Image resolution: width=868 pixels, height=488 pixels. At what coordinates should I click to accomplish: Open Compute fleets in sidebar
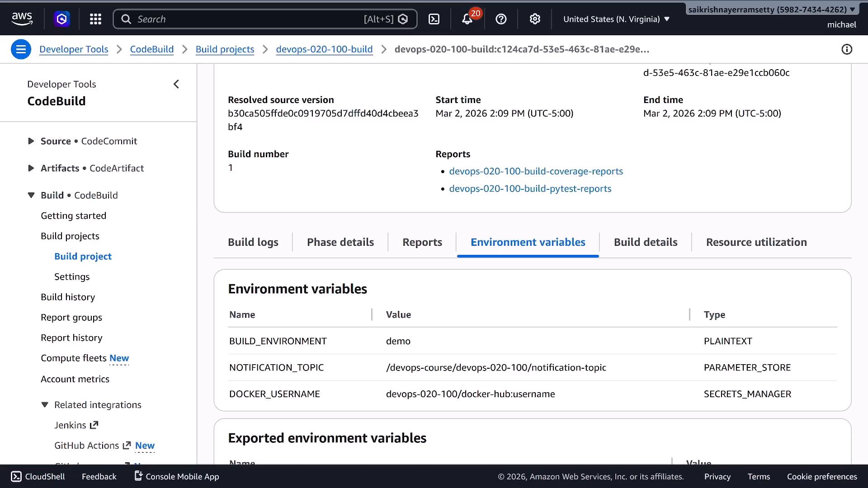click(x=74, y=358)
